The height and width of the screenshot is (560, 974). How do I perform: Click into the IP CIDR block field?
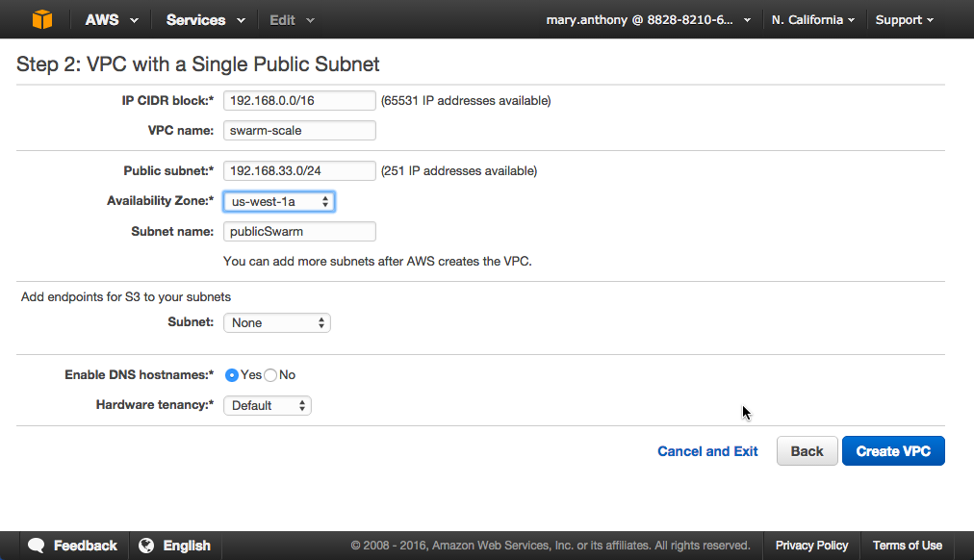299,100
